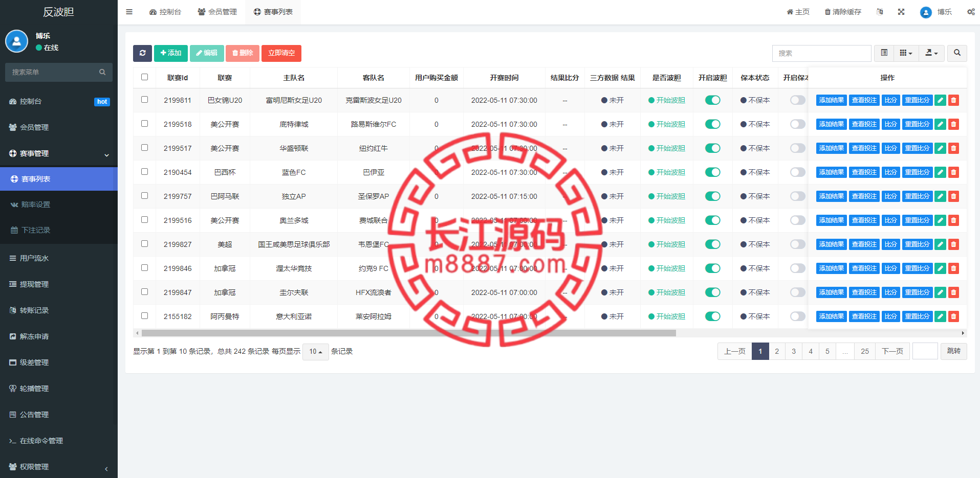This screenshot has height=478, width=980.
Task: Toggle 开启保本 switch for row 2199518
Action: pyautogui.click(x=797, y=124)
